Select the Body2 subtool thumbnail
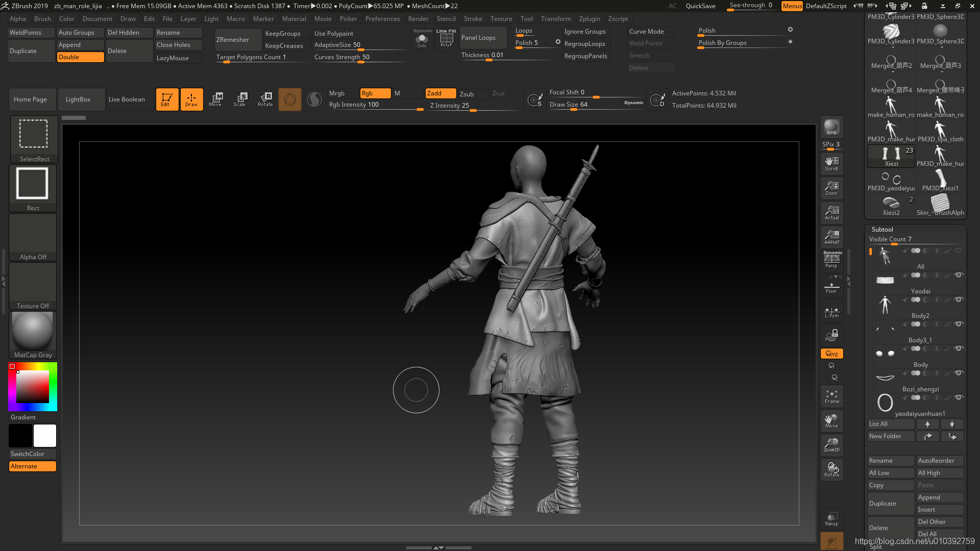 [885, 306]
